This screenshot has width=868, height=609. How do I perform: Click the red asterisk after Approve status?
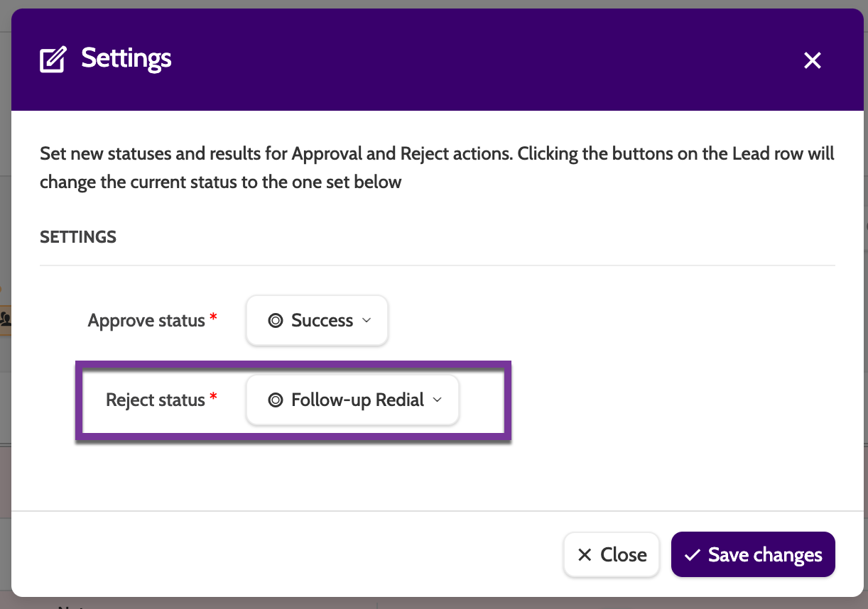click(213, 319)
